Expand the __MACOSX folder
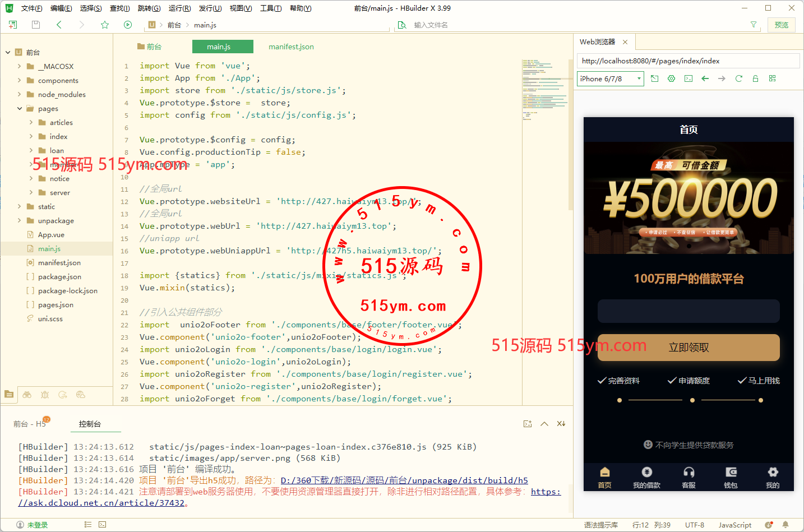804x532 pixels. [20, 66]
